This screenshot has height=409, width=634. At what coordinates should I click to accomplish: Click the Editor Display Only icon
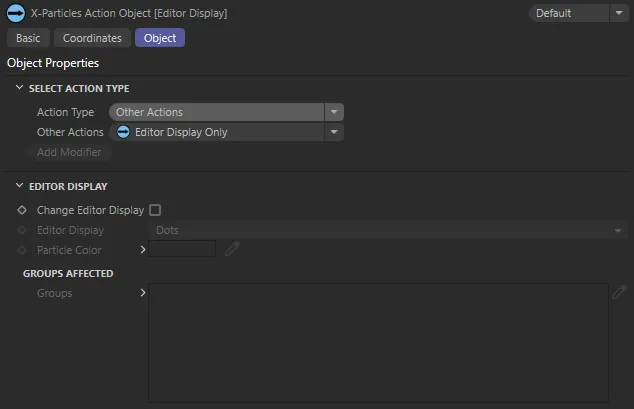coord(123,132)
